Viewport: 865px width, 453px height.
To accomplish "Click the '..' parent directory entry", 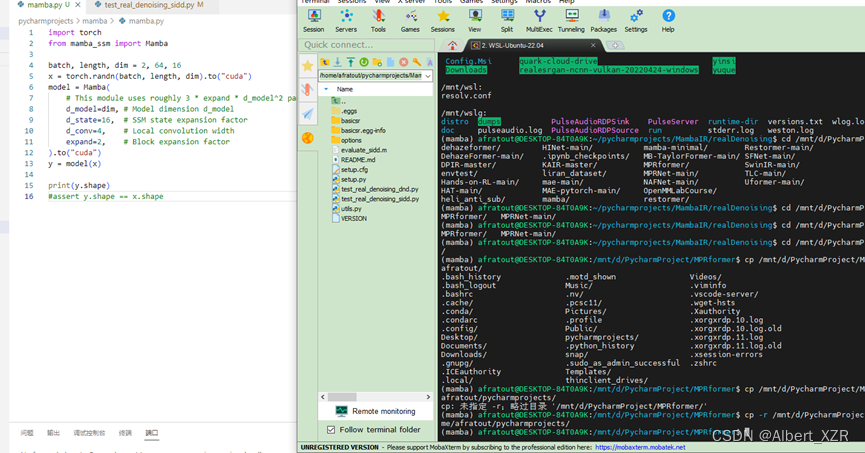I will pos(339,101).
